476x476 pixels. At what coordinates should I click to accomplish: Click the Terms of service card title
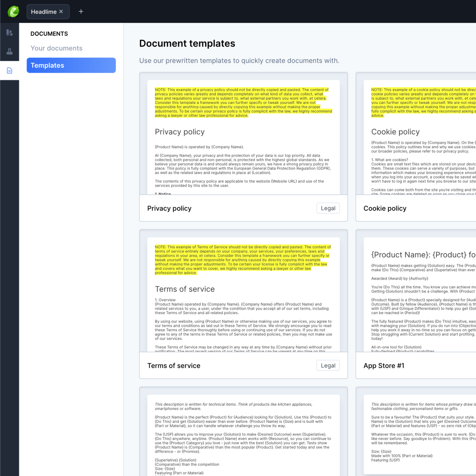pyautogui.click(x=174, y=366)
